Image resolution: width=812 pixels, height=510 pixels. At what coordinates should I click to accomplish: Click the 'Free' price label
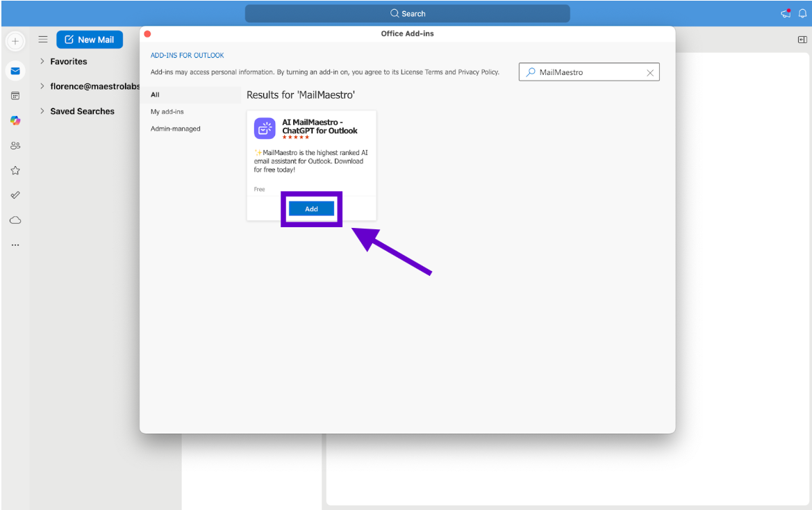pos(260,190)
